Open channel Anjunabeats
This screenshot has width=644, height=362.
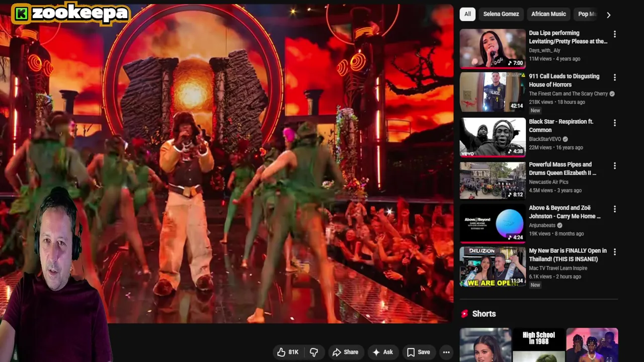[542, 225]
